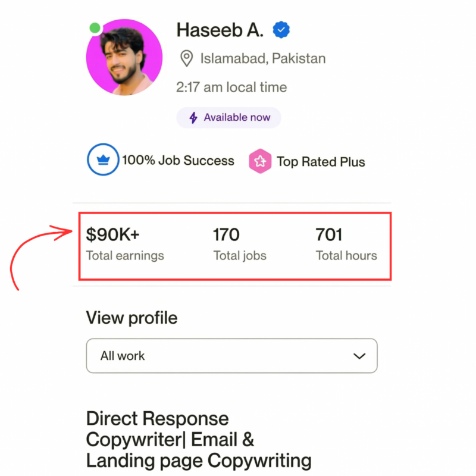Click the Available now badge
The width and height of the screenshot is (476, 476).
point(228,117)
